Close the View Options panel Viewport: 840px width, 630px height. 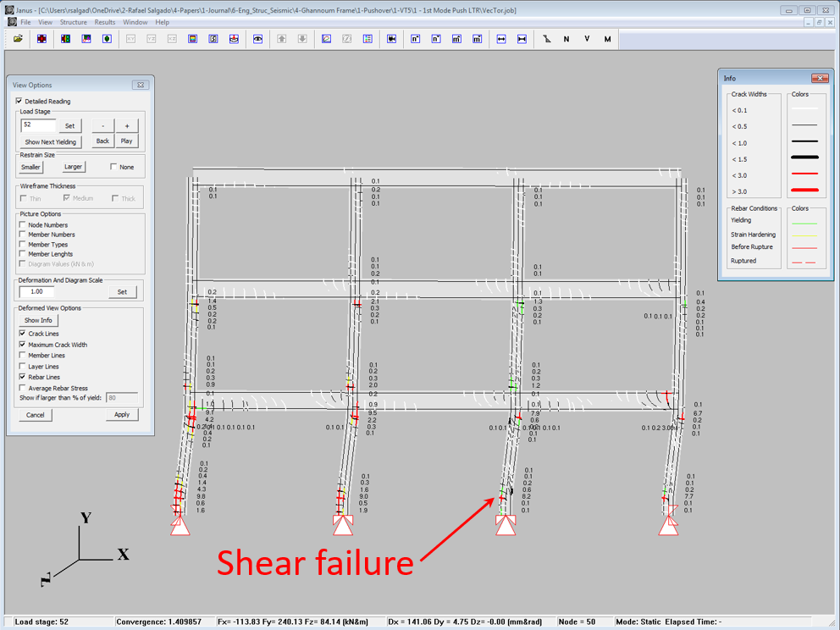click(x=141, y=85)
